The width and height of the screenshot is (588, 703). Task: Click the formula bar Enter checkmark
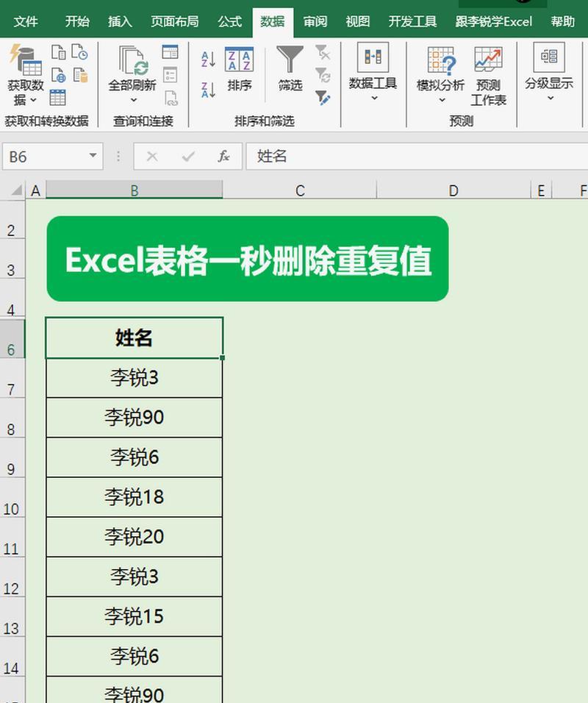pos(188,156)
